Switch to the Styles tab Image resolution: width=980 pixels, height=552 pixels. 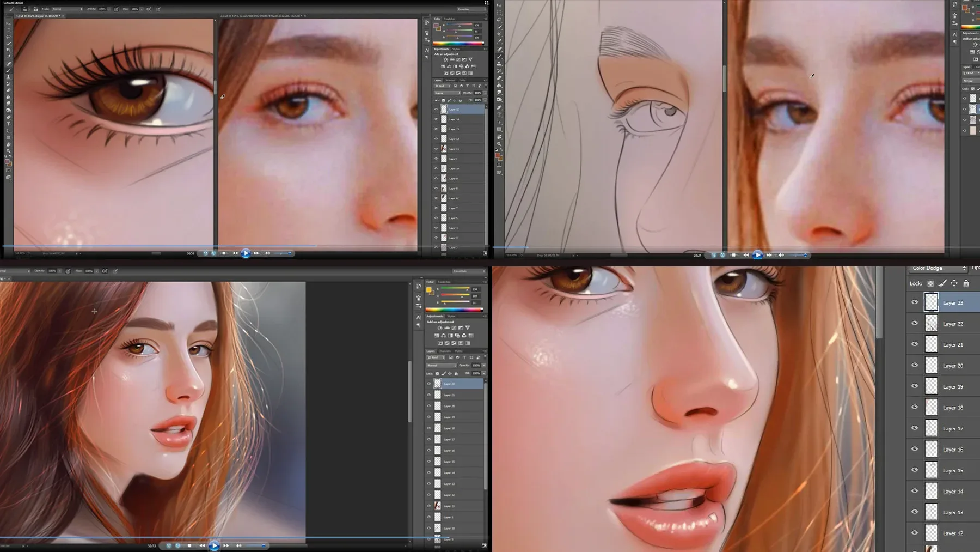(456, 49)
